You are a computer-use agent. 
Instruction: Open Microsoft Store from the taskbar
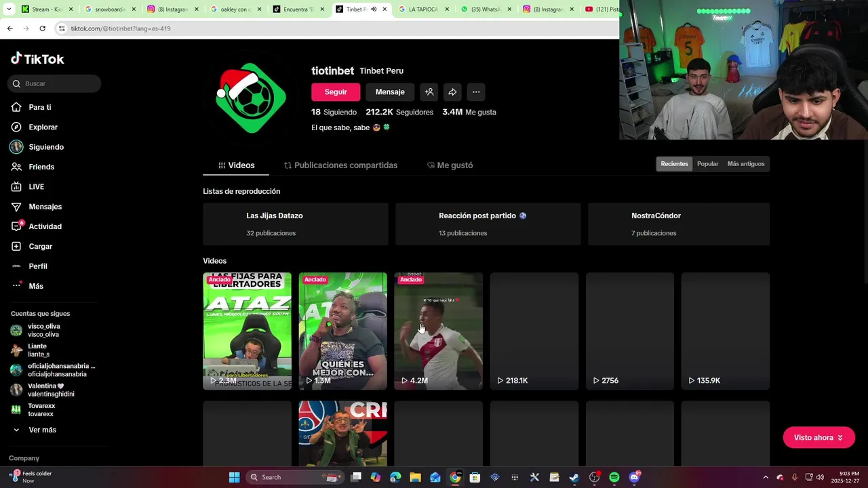tap(475, 477)
